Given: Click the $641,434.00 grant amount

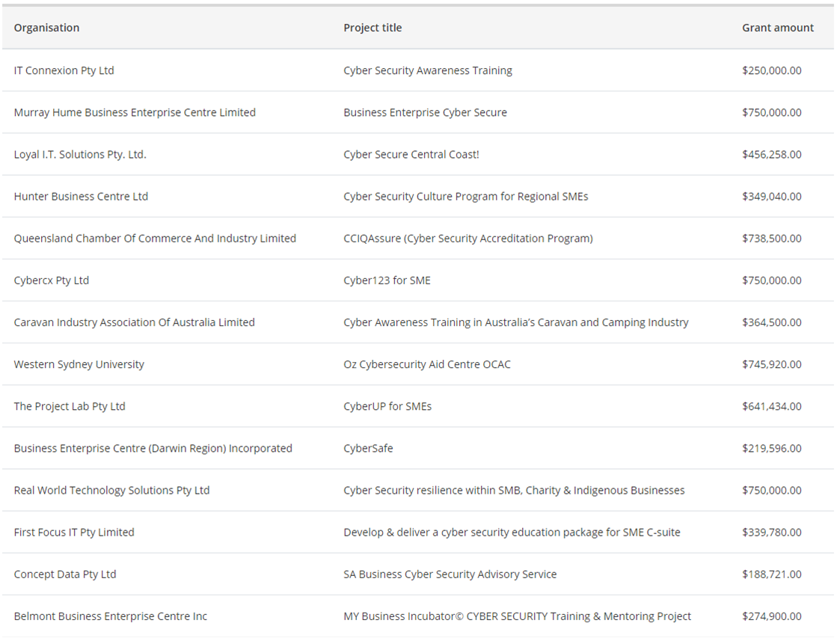Looking at the screenshot, I should (x=771, y=406).
